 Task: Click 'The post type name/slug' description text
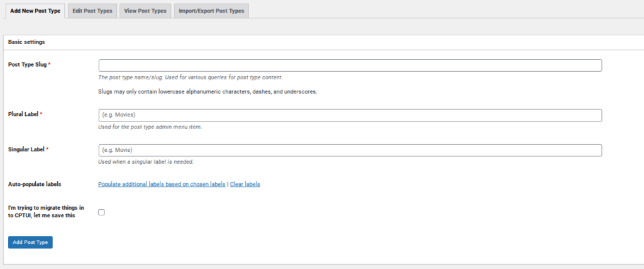[190, 77]
